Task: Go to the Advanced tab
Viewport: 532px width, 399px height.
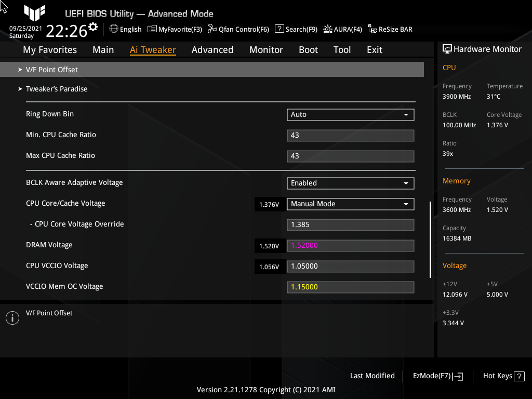Action: pos(212,50)
